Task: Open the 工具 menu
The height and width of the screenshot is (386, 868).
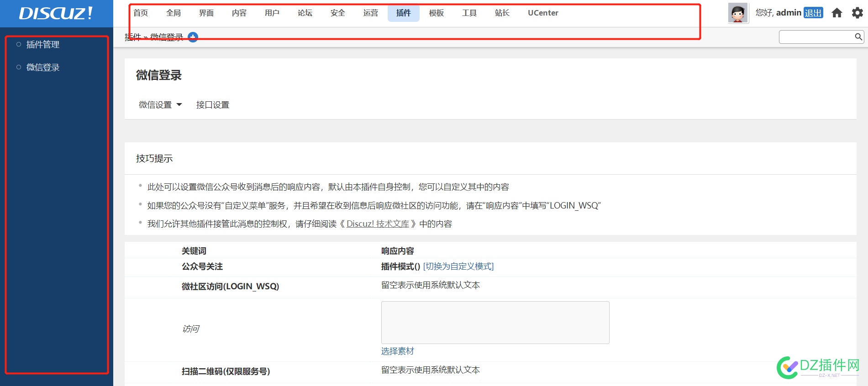Action: pyautogui.click(x=469, y=13)
